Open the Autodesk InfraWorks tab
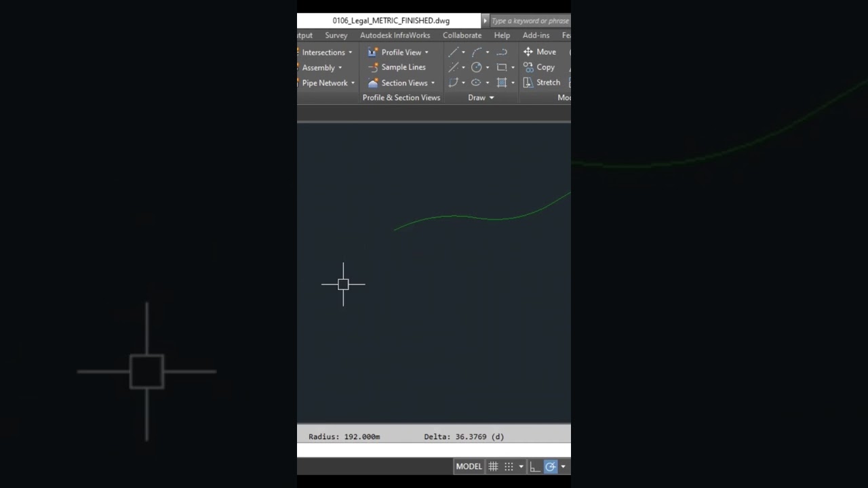This screenshot has height=488, width=868. click(x=395, y=35)
